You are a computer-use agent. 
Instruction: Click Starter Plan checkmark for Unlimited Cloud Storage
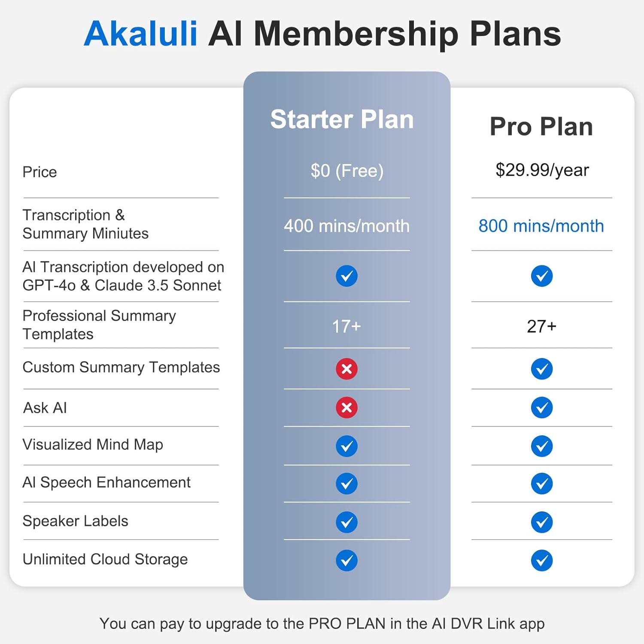click(x=346, y=560)
